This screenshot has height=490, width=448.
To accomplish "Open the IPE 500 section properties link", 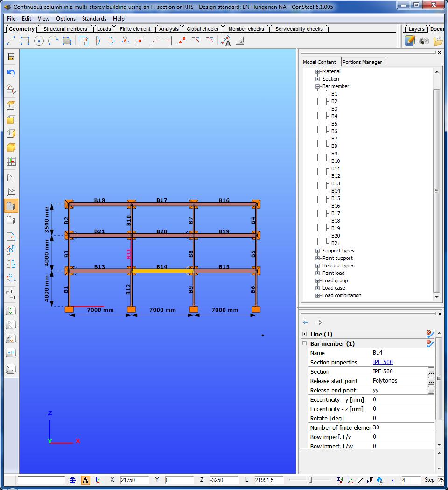I will tap(383, 362).
